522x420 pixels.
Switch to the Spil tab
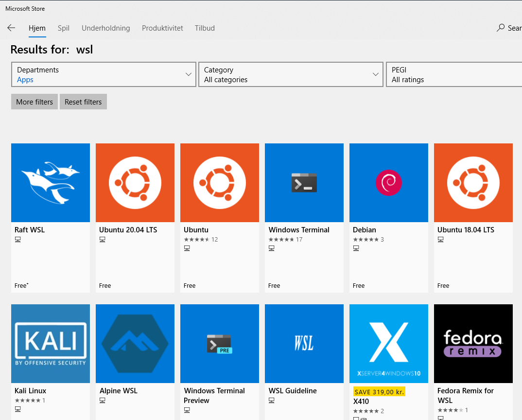(x=64, y=28)
